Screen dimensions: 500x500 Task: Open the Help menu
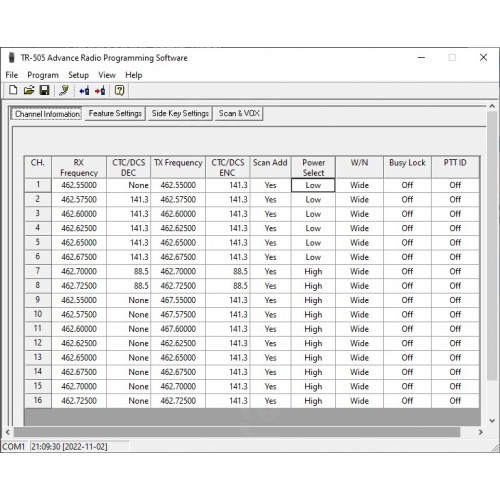(x=134, y=75)
